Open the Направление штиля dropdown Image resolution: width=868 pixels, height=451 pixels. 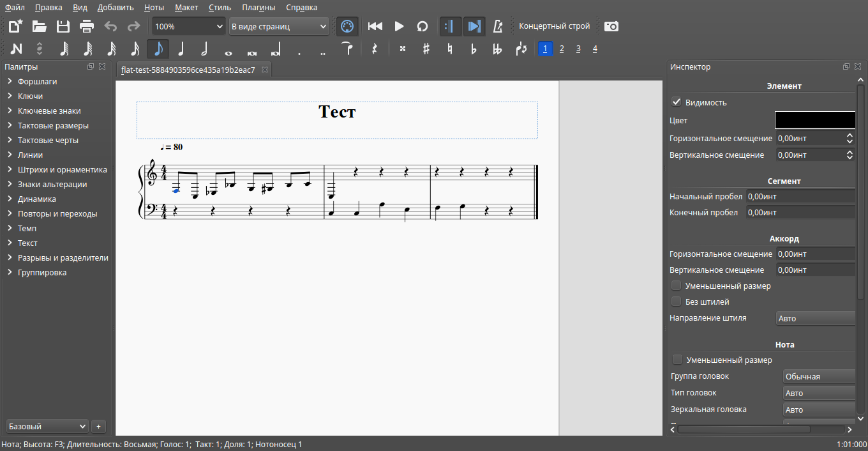[x=816, y=317]
